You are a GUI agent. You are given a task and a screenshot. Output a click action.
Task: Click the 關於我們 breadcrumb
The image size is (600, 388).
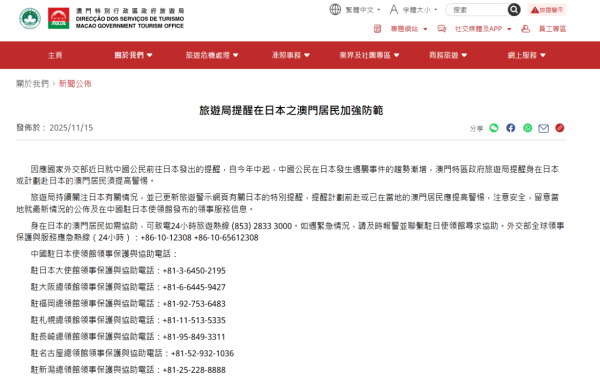[x=33, y=83]
